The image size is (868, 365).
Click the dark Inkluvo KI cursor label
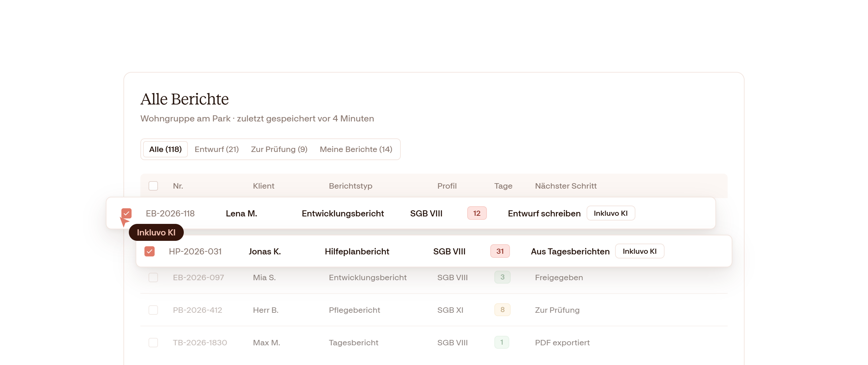pos(156,232)
